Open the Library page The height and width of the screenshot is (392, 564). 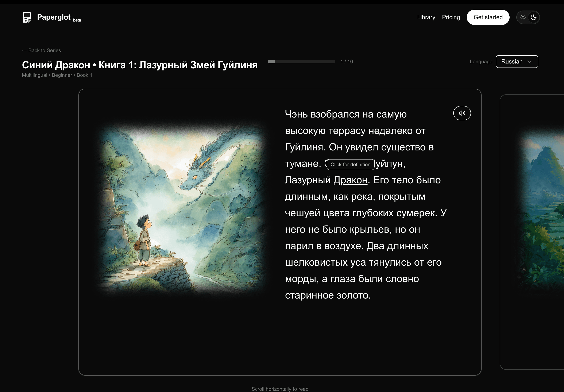tap(426, 17)
